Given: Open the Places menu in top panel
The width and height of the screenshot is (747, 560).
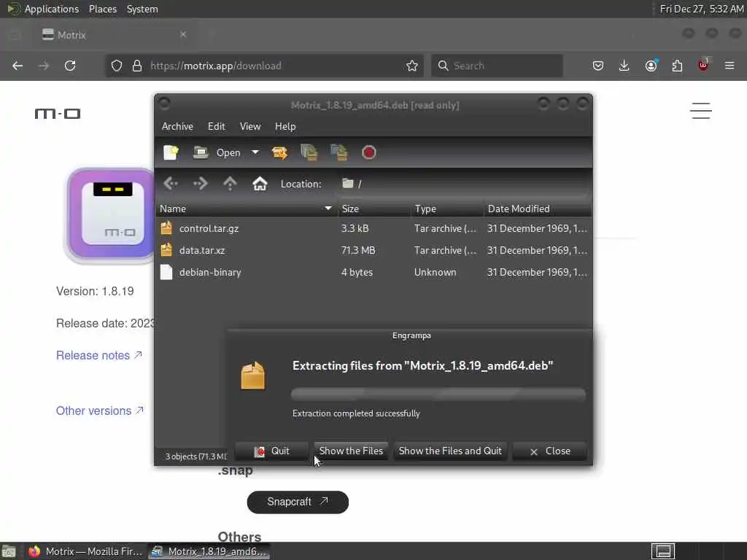Looking at the screenshot, I should (102, 9).
